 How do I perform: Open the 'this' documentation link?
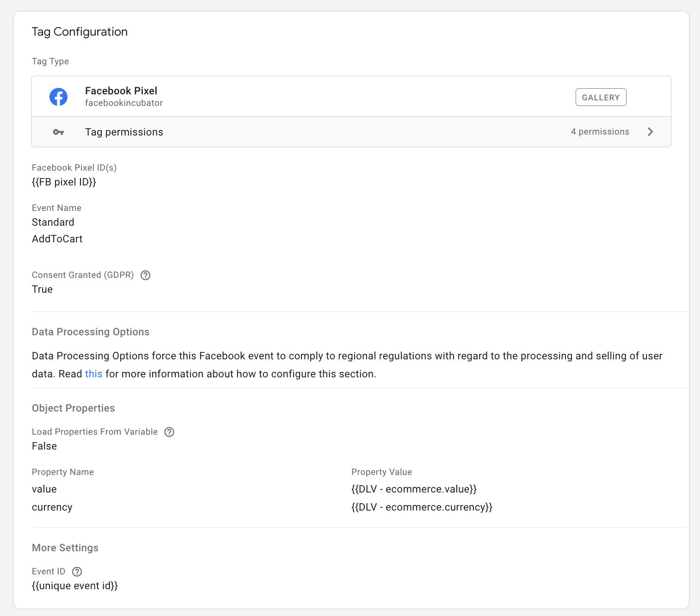[x=93, y=374]
